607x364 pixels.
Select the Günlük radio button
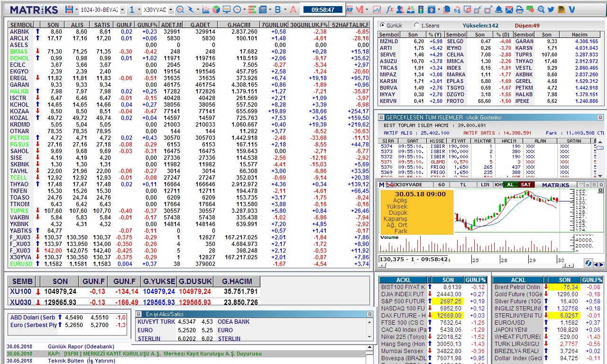tap(382, 26)
